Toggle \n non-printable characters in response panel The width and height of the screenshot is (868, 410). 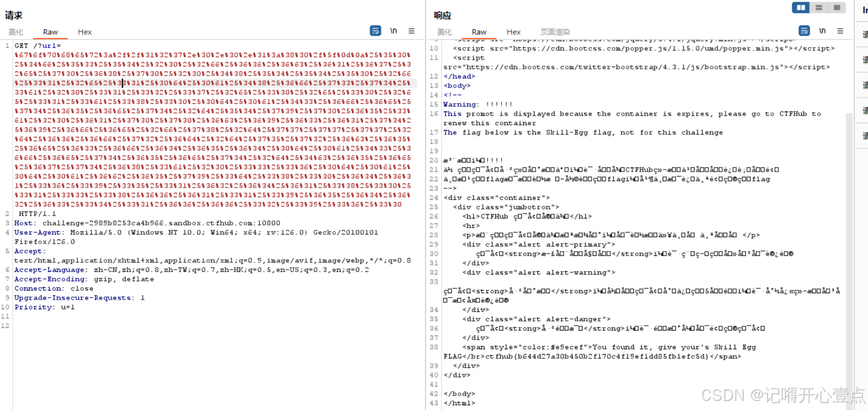tap(823, 31)
